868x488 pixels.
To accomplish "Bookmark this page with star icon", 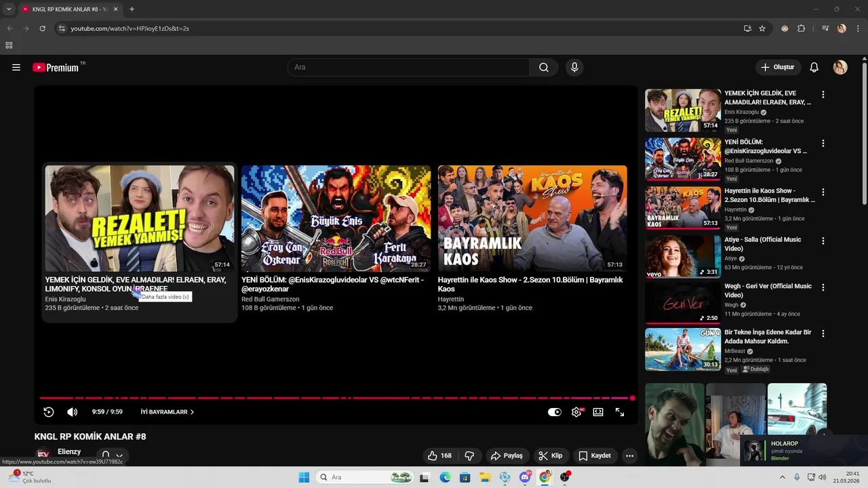I will pos(762,28).
